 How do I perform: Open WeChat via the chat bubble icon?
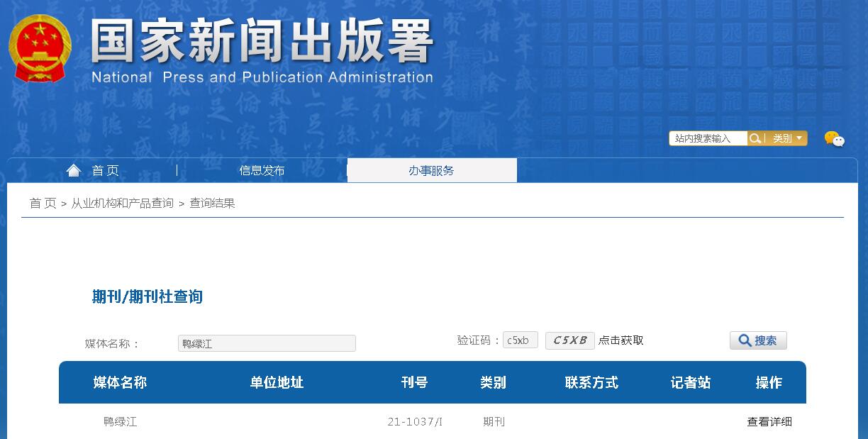835,139
